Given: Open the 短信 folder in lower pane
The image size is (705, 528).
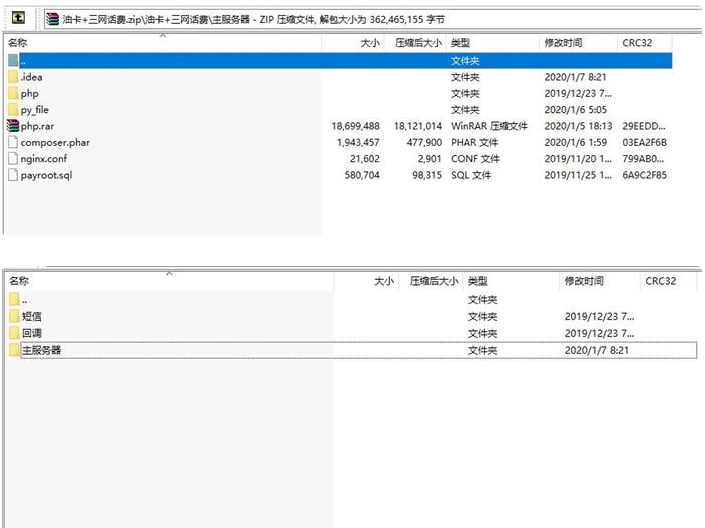Looking at the screenshot, I should click(31, 316).
